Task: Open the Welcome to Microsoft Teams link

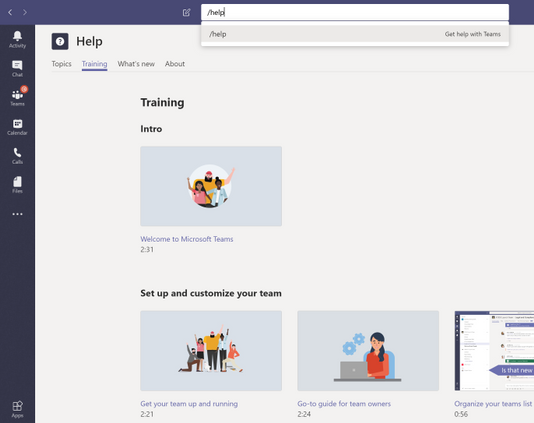Action: pos(187,239)
